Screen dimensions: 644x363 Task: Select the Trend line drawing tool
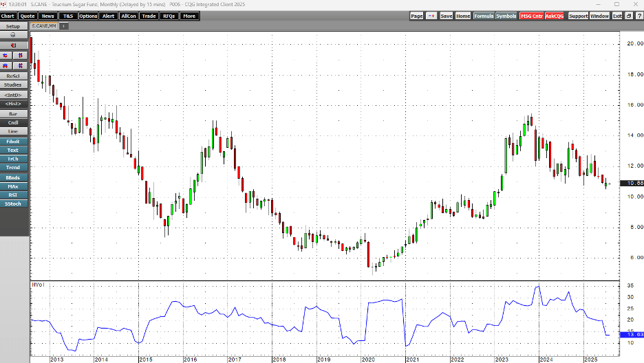(x=13, y=167)
